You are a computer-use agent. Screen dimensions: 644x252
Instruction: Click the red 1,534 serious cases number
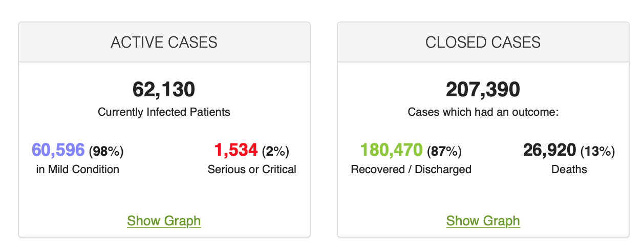click(235, 150)
